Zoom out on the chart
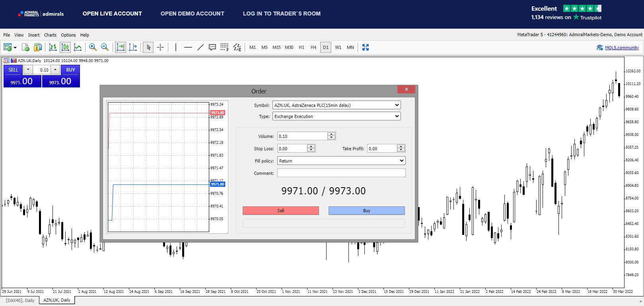644x306 pixels. 105,47
